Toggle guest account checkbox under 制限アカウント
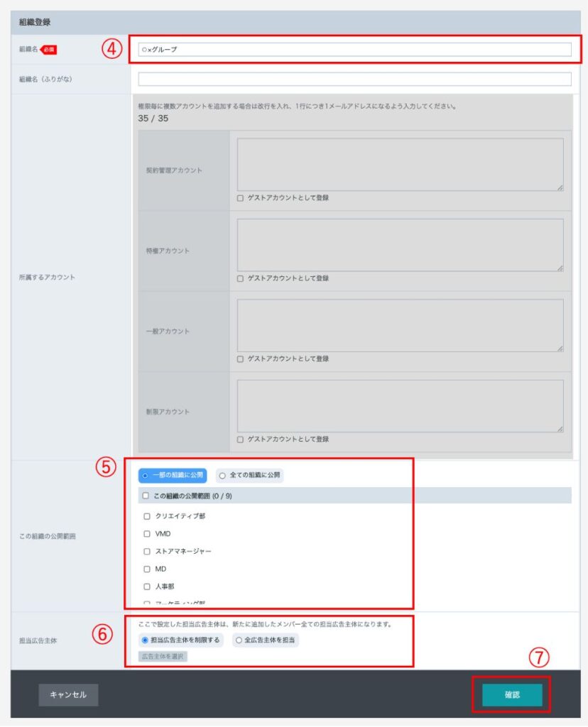Screen dimensions: 588x727 [241, 439]
